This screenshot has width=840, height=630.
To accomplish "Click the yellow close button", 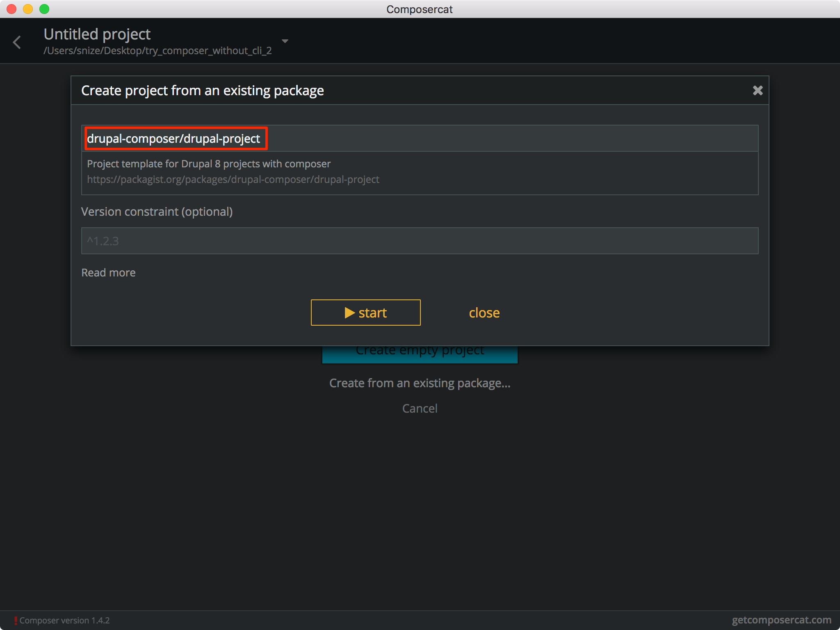I will point(484,313).
